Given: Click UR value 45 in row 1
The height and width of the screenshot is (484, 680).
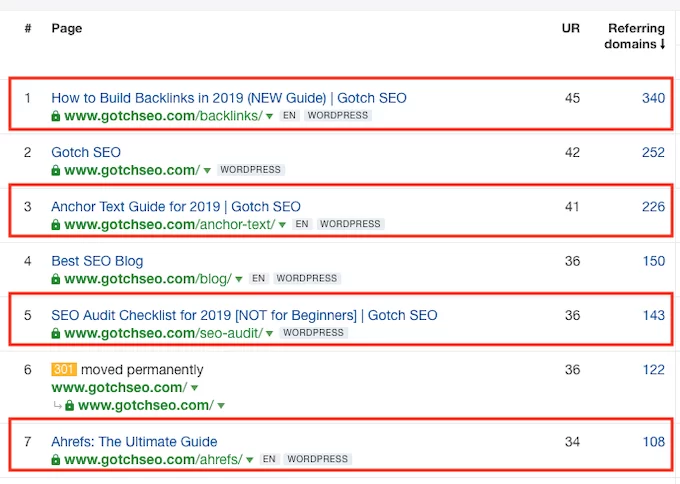Looking at the screenshot, I should click(572, 98).
